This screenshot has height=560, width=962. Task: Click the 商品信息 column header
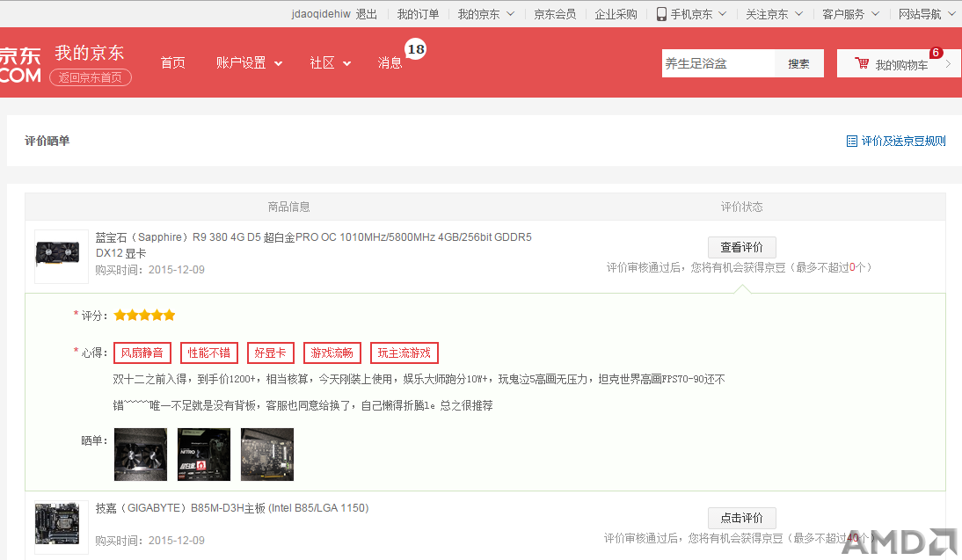point(289,207)
